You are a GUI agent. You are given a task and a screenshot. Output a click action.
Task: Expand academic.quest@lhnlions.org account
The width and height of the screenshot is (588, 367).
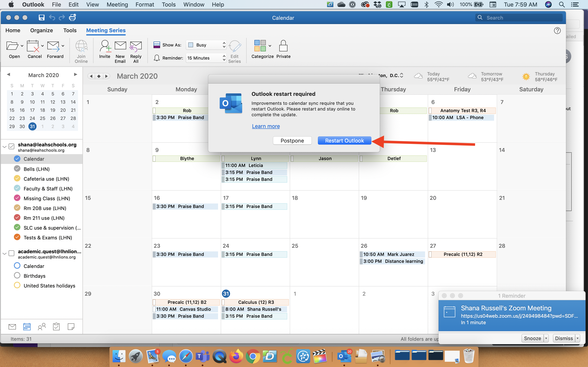coord(5,252)
